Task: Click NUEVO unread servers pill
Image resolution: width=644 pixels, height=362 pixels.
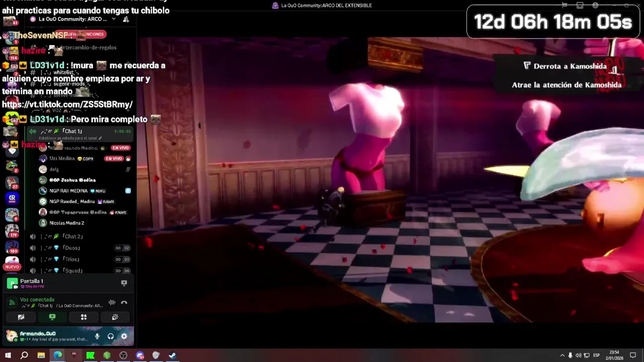Action: 12,267
